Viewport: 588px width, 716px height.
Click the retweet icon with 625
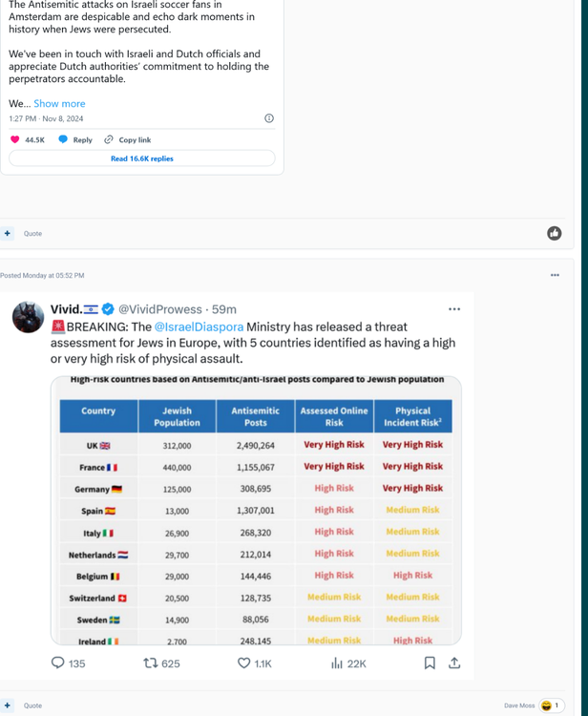(150, 663)
